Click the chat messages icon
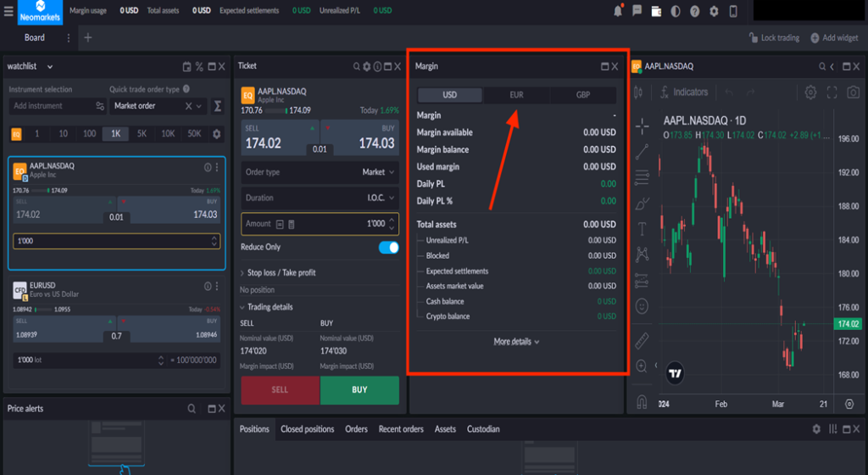 (637, 11)
